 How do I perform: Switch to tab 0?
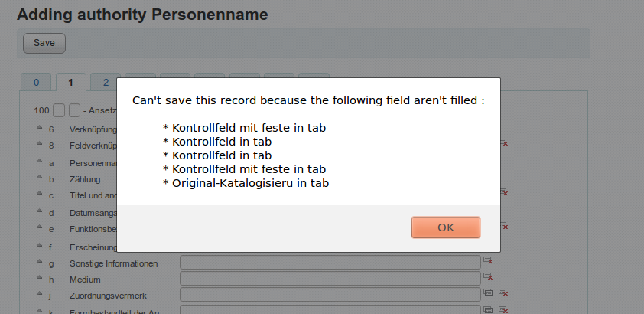36,83
